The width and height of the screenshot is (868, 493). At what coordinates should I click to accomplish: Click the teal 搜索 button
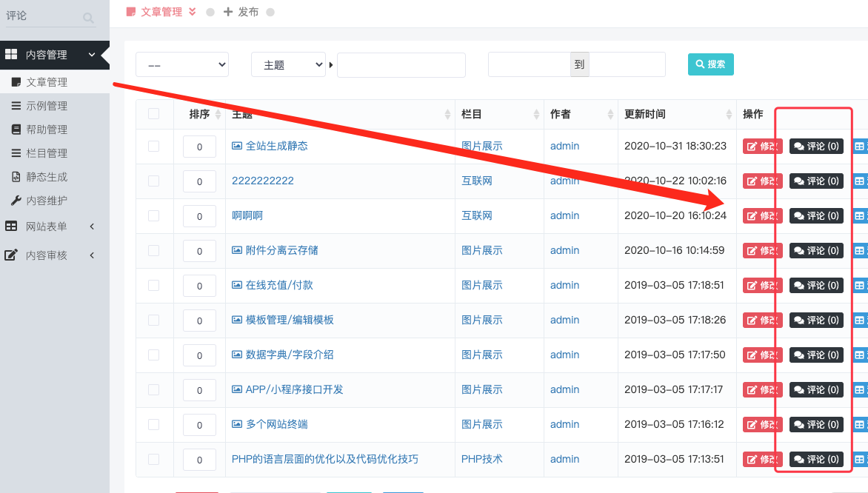click(x=711, y=64)
